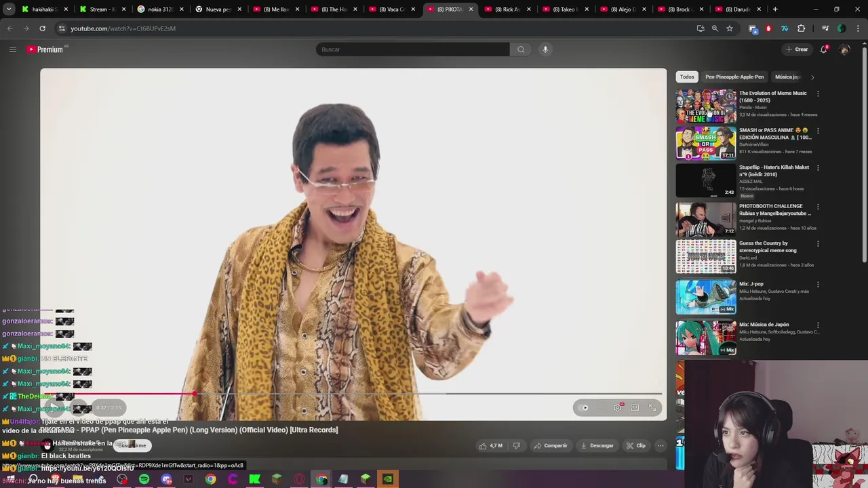Click the magnifier search button
This screenshot has width=868, height=488.
[521, 49]
